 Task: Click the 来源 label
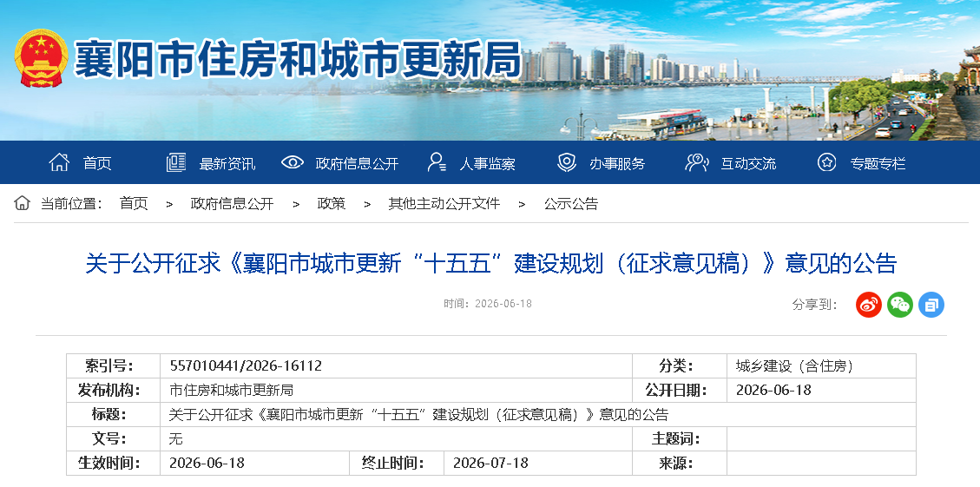[x=675, y=464]
